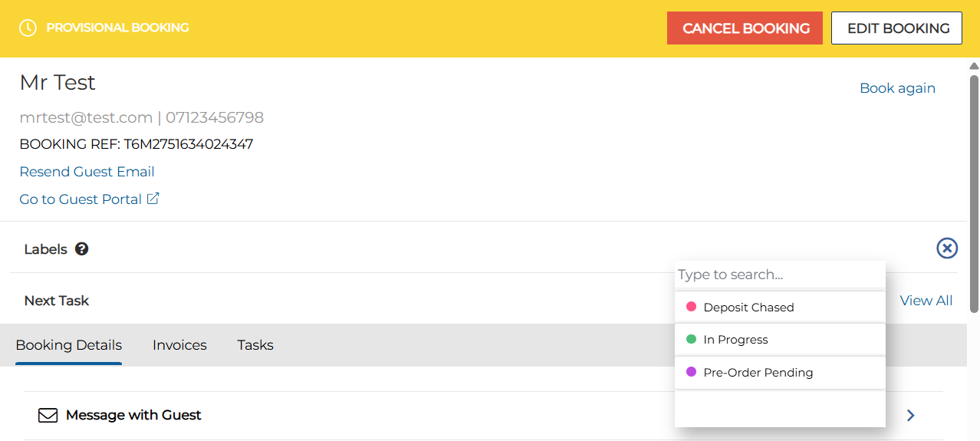Choose In Progress from the label list

coord(735,340)
